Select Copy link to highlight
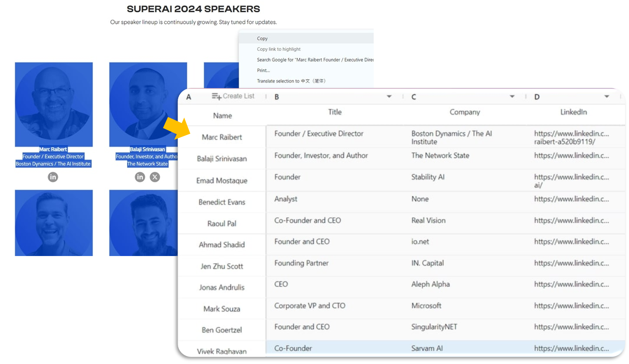This screenshot has height=364, width=629. [x=279, y=49]
